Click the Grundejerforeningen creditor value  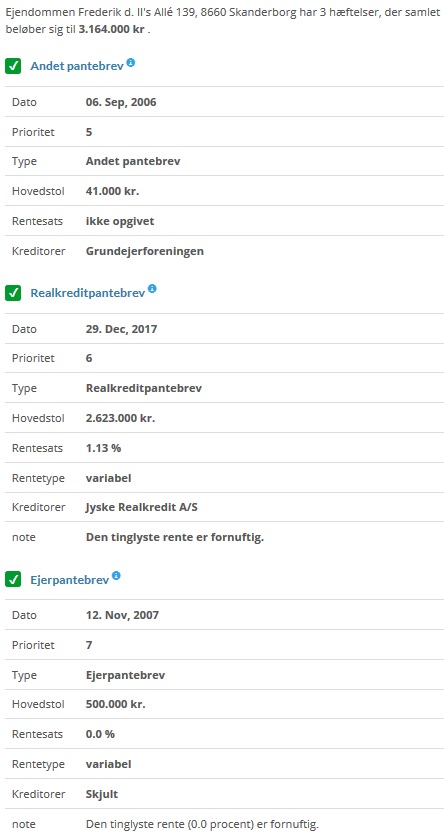(144, 251)
